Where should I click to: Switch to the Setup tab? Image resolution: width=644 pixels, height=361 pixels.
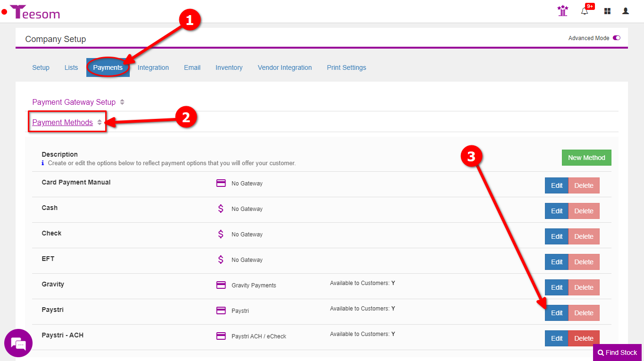(x=41, y=67)
